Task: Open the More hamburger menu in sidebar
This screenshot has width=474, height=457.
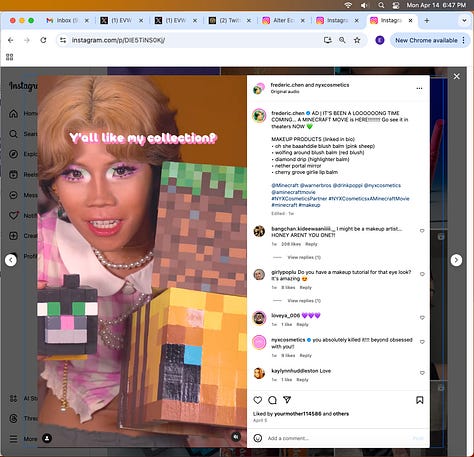Action: coord(13,439)
